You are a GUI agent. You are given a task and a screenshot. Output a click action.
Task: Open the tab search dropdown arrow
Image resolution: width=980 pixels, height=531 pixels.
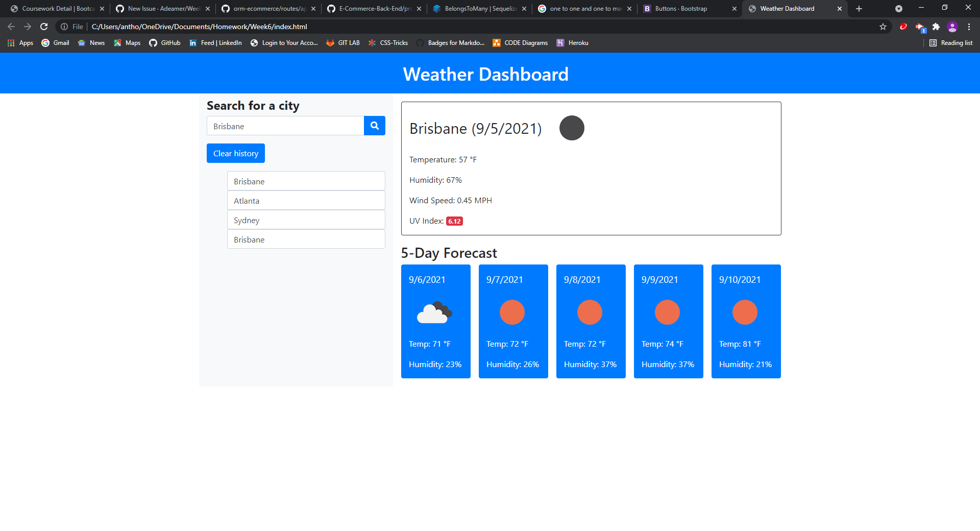tap(899, 9)
